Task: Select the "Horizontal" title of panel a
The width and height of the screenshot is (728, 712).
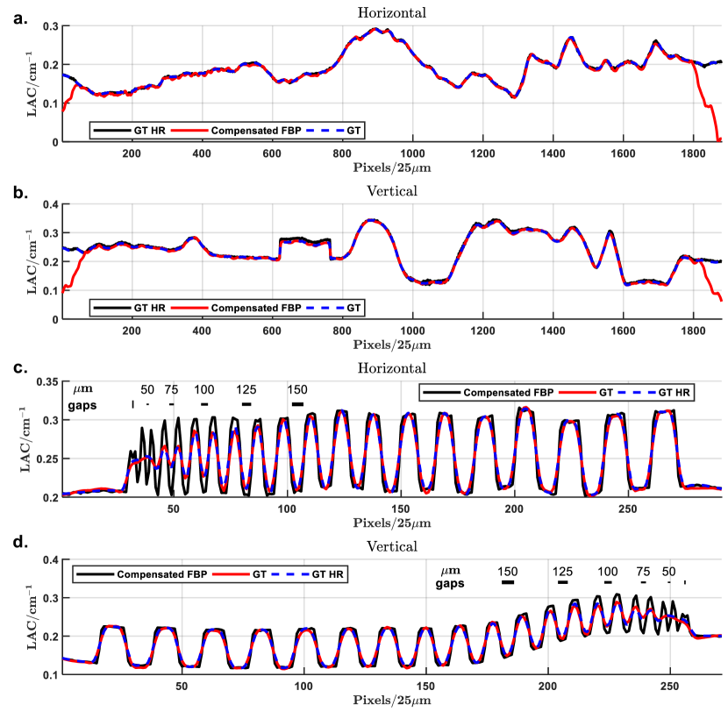Action: pyautogui.click(x=392, y=12)
